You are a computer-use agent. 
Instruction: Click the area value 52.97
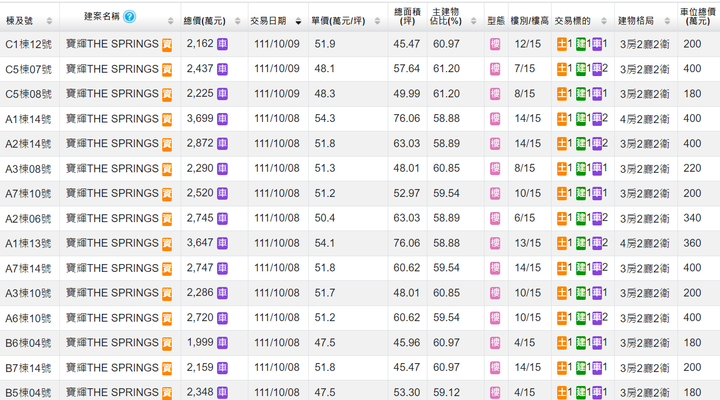click(406, 193)
